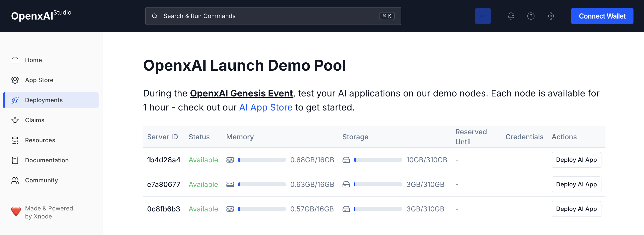This screenshot has width=644, height=235.
Task: Click the Community people icon
Action: click(x=15, y=180)
